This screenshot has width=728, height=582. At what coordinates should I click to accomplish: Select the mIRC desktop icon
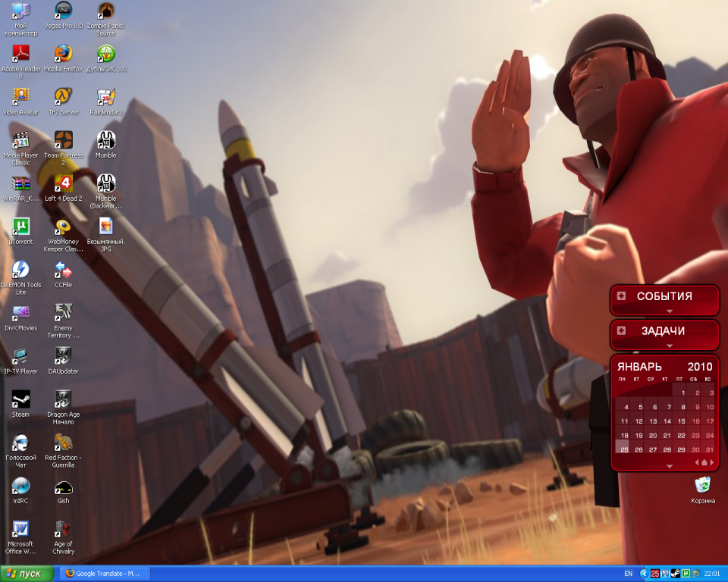point(20,490)
